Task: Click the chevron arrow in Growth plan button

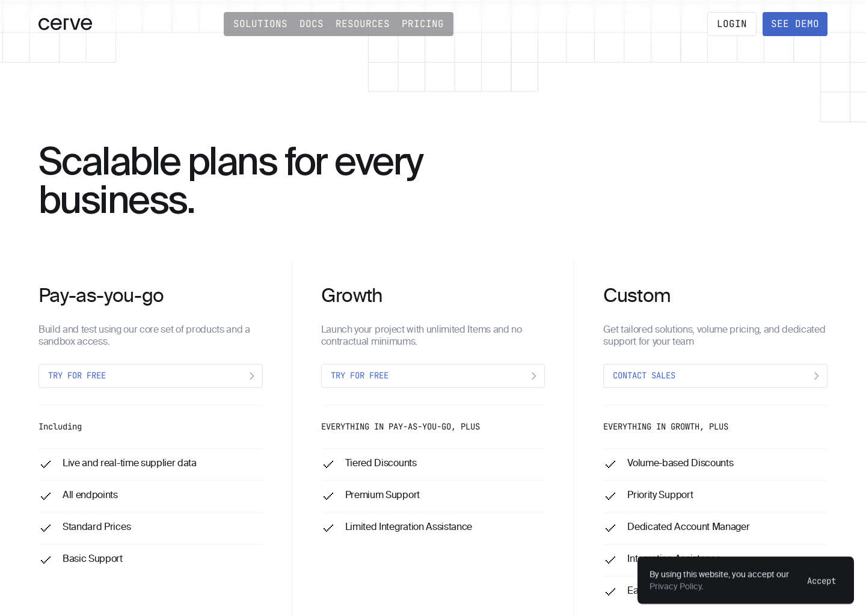Action: point(533,376)
